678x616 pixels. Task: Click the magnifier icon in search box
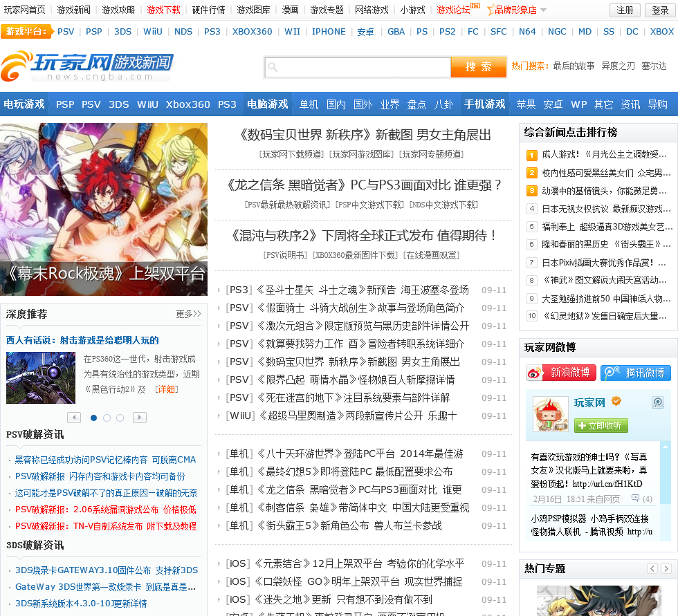pyautogui.click(x=273, y=67)
